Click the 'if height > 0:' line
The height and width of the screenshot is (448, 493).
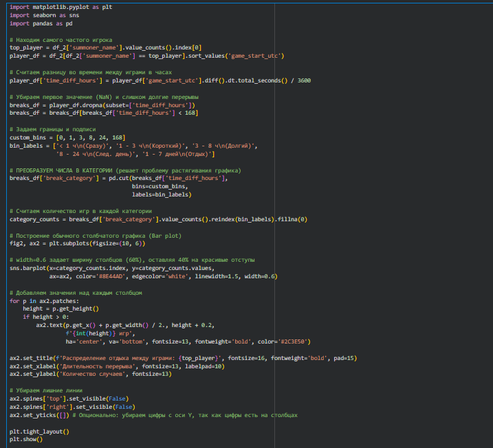[x=45, y=317]
